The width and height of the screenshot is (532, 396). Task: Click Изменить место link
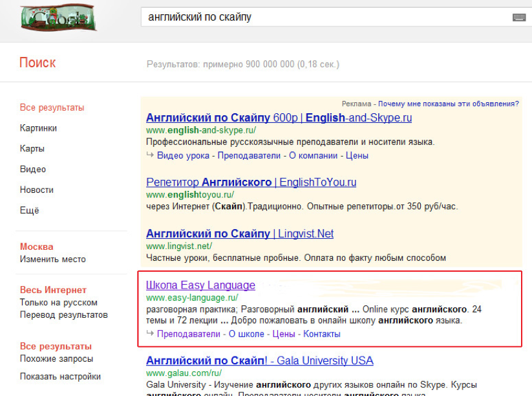pyautogui.click(x=52, y=259)
